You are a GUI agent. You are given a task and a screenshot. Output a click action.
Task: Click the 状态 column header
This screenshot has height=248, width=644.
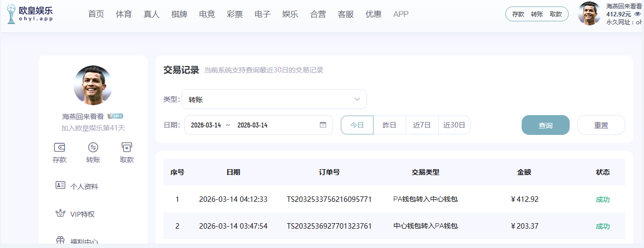603,172
